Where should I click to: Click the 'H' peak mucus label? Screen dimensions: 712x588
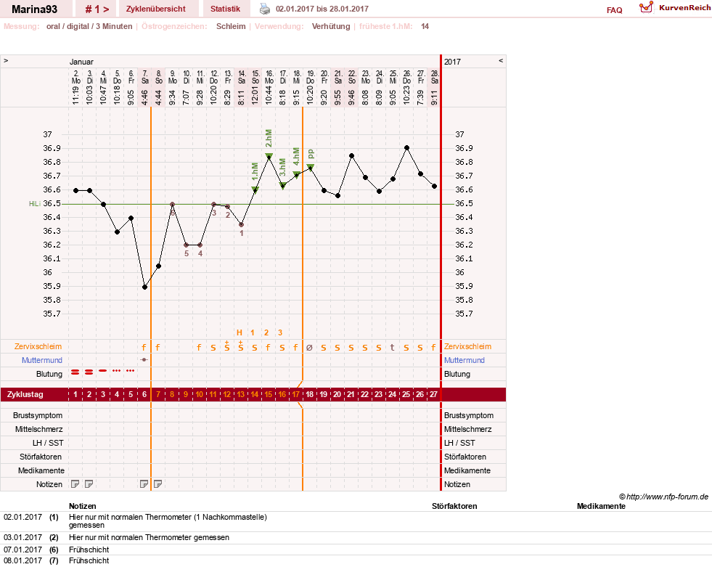click(x=240, y=332)
